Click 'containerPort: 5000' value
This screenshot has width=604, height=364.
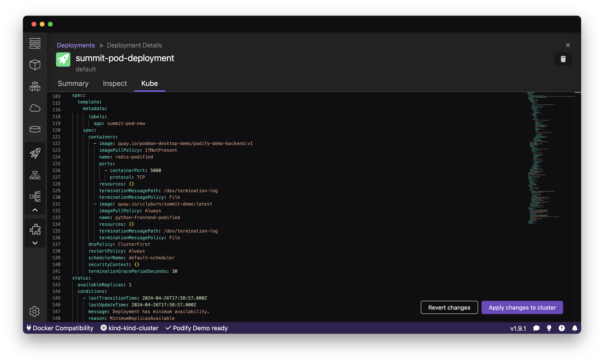[x=156, y=170]
